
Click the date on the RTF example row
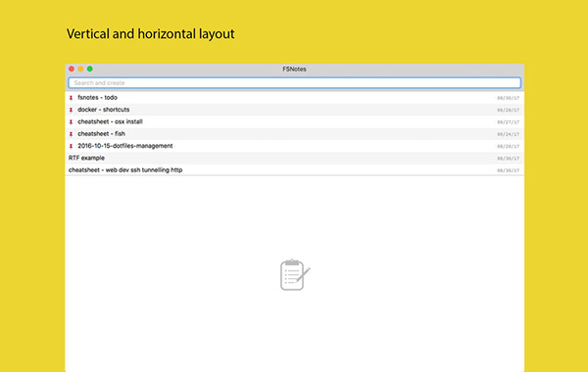508,159
